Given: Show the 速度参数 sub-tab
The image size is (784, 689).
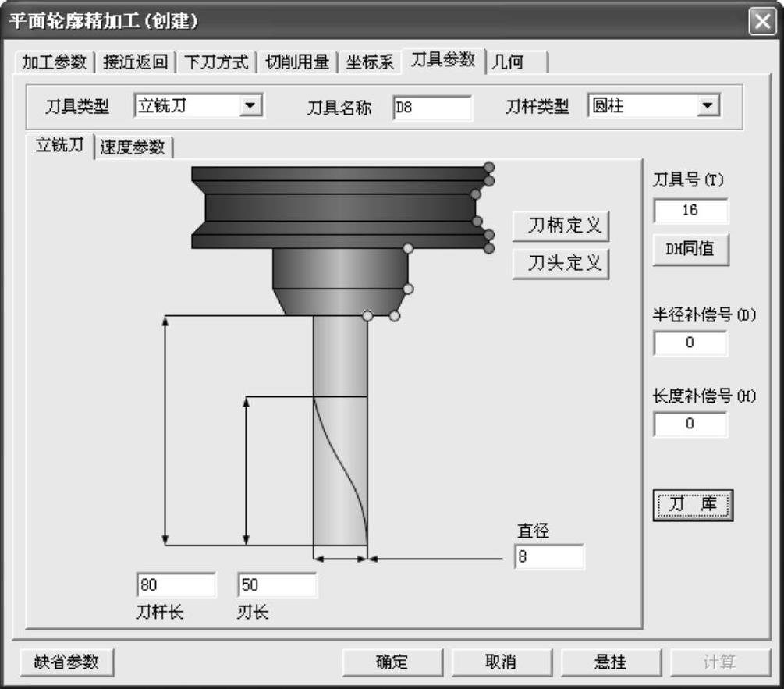Looking at the screenshot, I should (133, 147).
